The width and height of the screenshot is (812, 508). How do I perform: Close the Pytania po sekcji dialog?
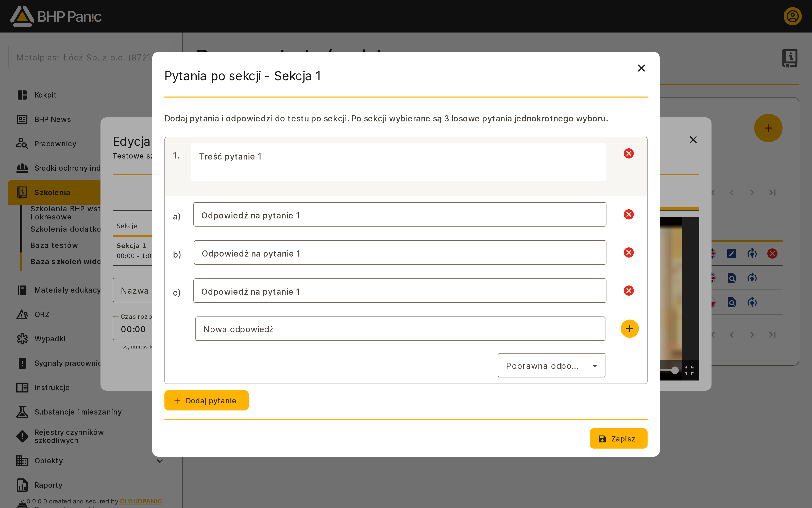(641, 68)
